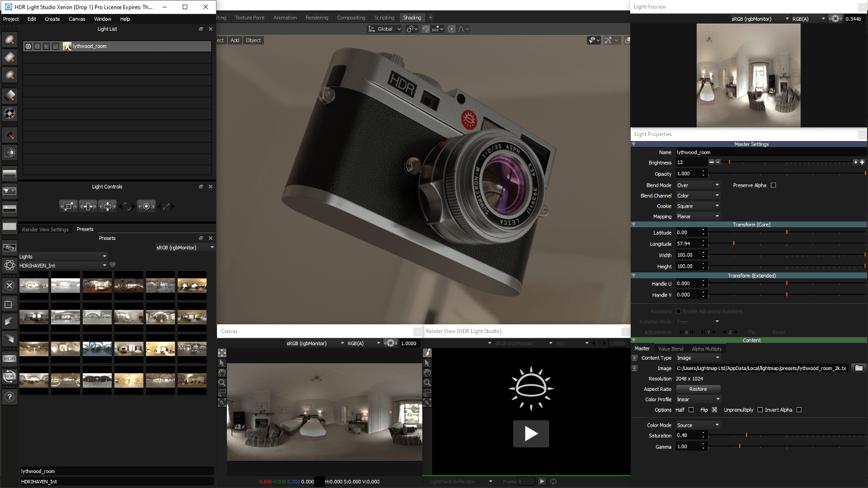This screenshot has width=868, height=488.
Task: Tick the Half option checkbox
Action: (691, 410)
